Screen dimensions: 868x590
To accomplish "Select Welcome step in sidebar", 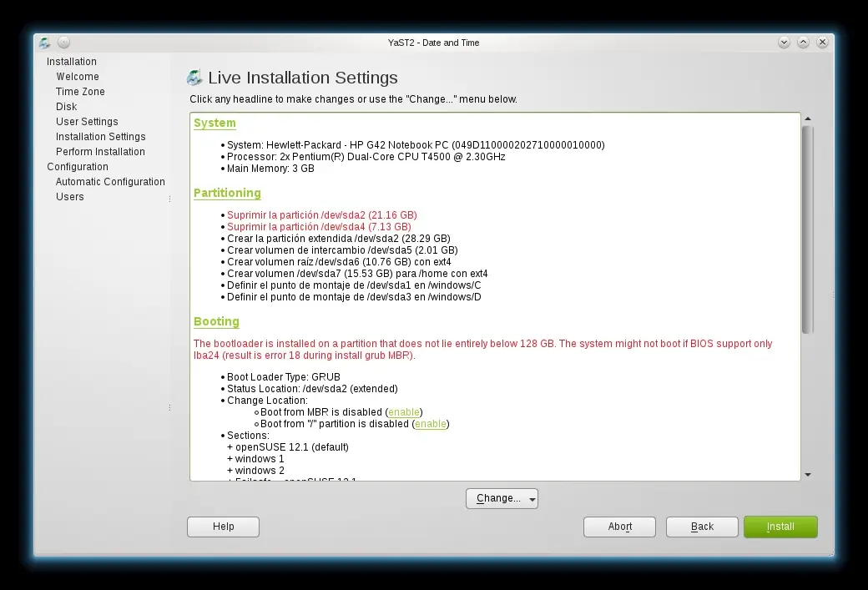I will [78, 77].
